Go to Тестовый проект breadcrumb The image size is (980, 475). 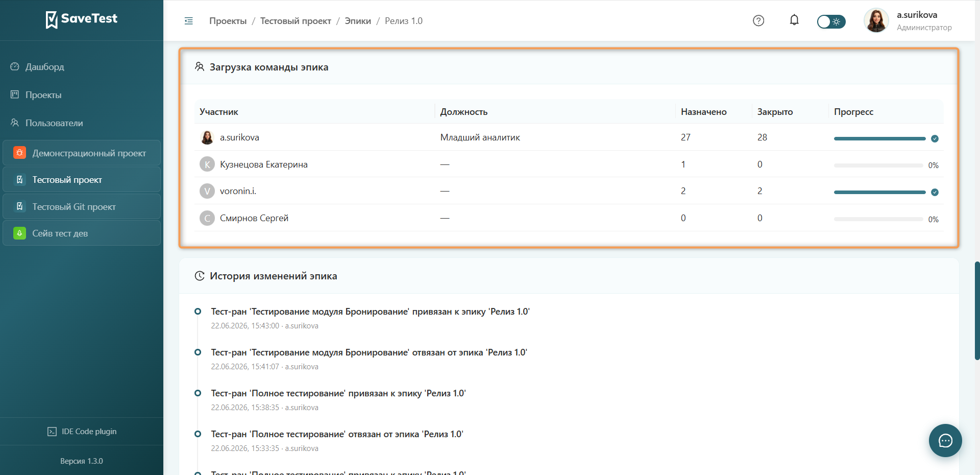(296, 21)
